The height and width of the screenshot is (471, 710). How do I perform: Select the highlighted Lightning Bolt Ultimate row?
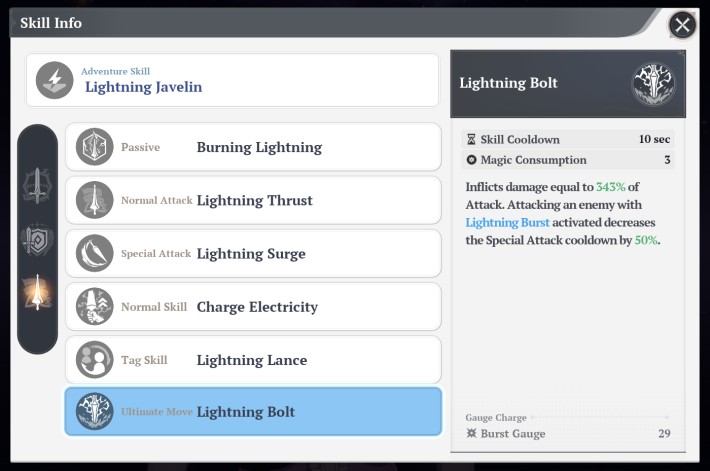tap(253, 411)
